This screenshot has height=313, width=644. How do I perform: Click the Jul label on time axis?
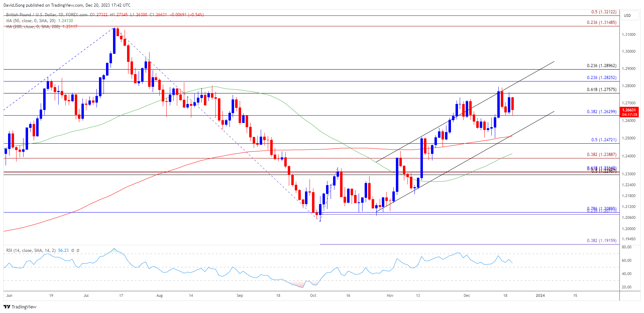pos(86,295)
